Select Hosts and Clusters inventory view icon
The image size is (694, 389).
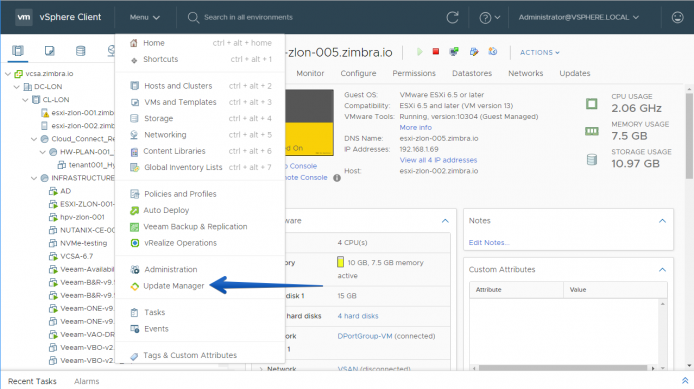[18, 50]
